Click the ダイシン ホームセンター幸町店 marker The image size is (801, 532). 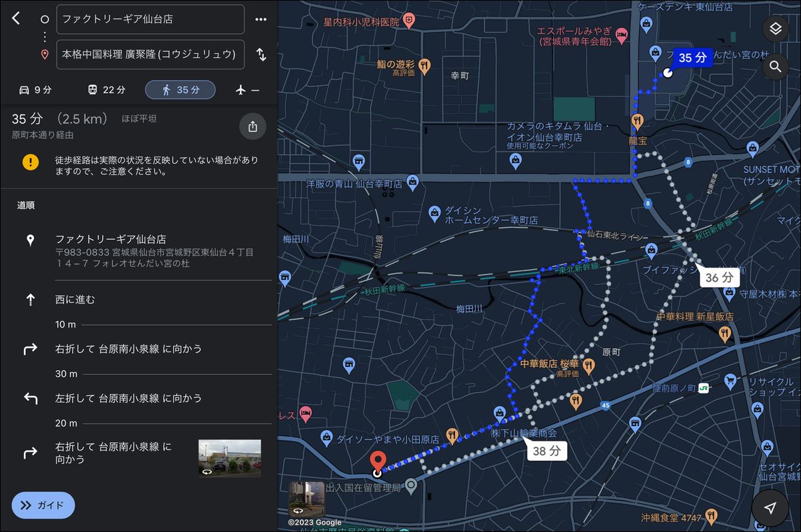click(434, 212)
